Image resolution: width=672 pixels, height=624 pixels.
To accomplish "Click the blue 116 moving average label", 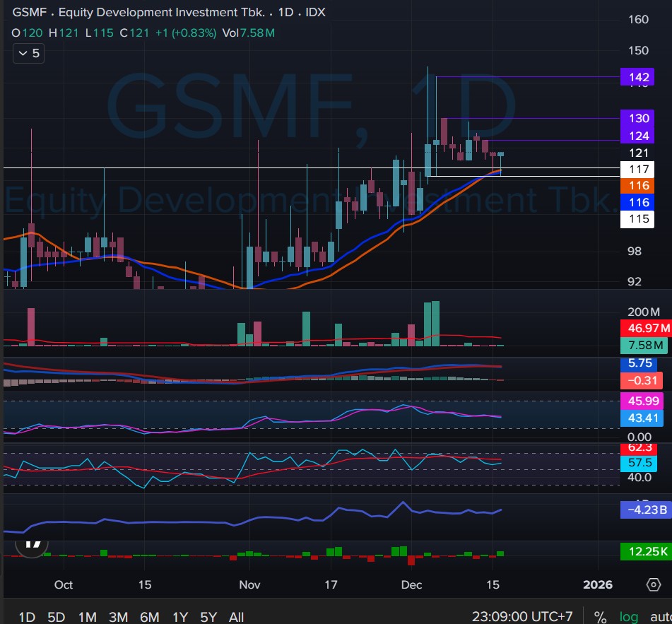I will 637,202.
